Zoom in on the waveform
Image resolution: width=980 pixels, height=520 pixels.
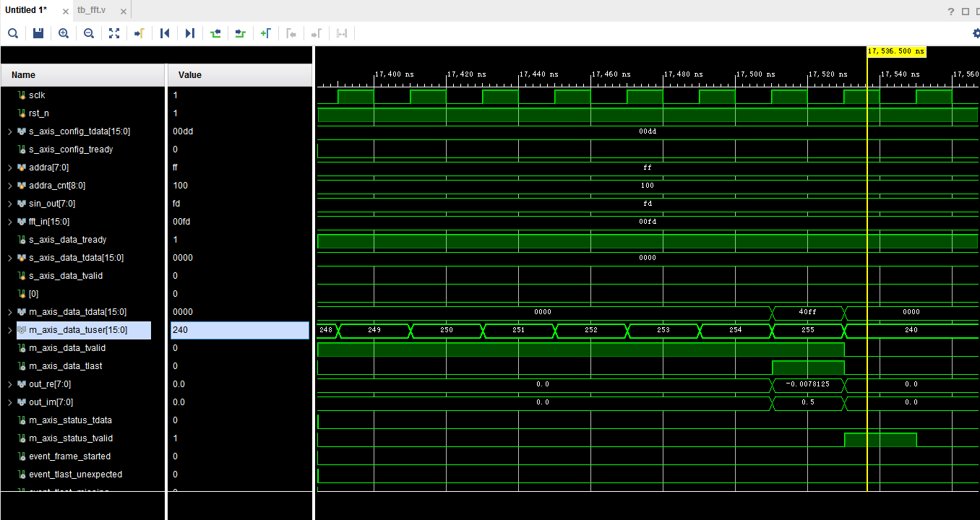pos(64,33)
